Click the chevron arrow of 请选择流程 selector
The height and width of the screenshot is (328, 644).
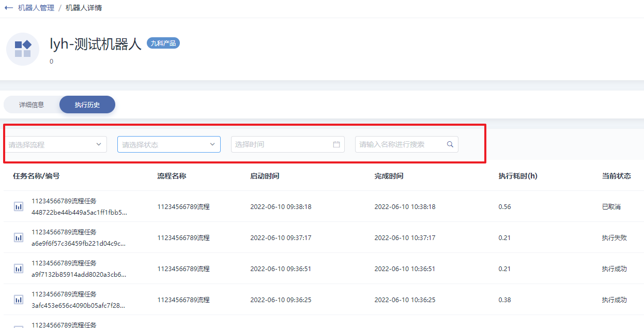pyautogui.click(x=99, y=144)
